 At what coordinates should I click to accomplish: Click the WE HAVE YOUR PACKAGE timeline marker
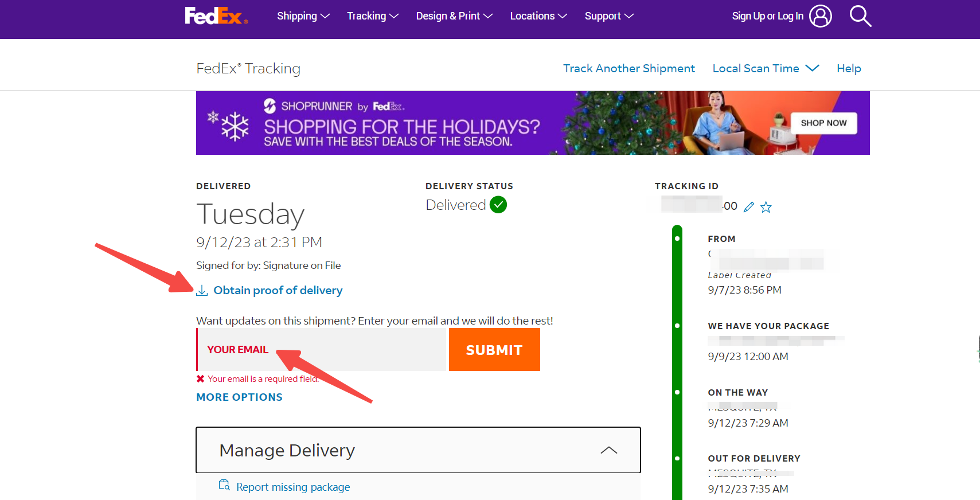point(677,326)
